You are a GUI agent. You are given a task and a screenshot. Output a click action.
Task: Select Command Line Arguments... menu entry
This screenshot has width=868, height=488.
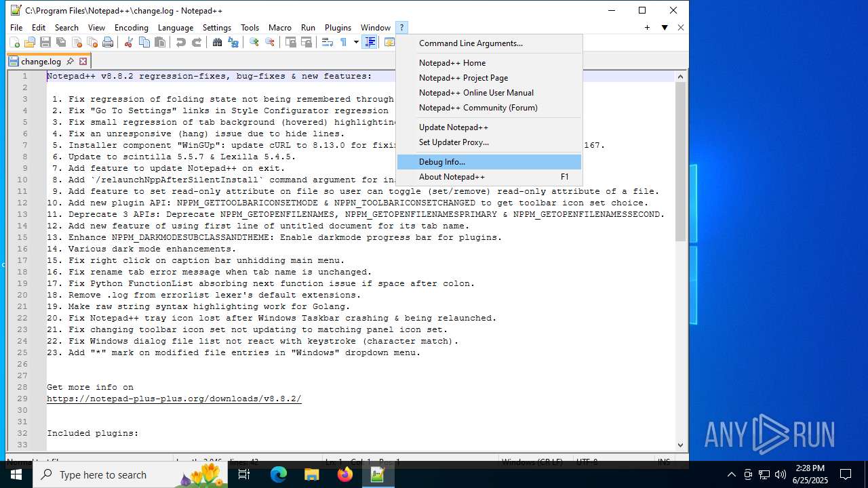[x=489, y=43]
